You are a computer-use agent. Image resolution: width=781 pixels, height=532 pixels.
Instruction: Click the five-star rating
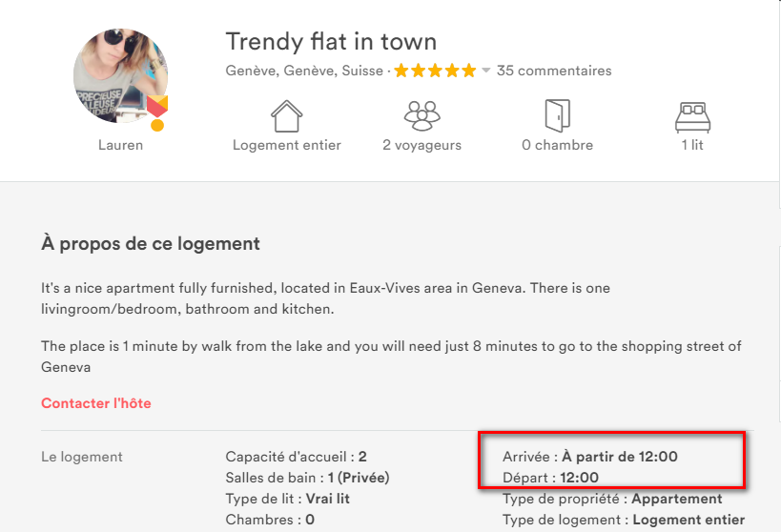click(x=435, y=71)
